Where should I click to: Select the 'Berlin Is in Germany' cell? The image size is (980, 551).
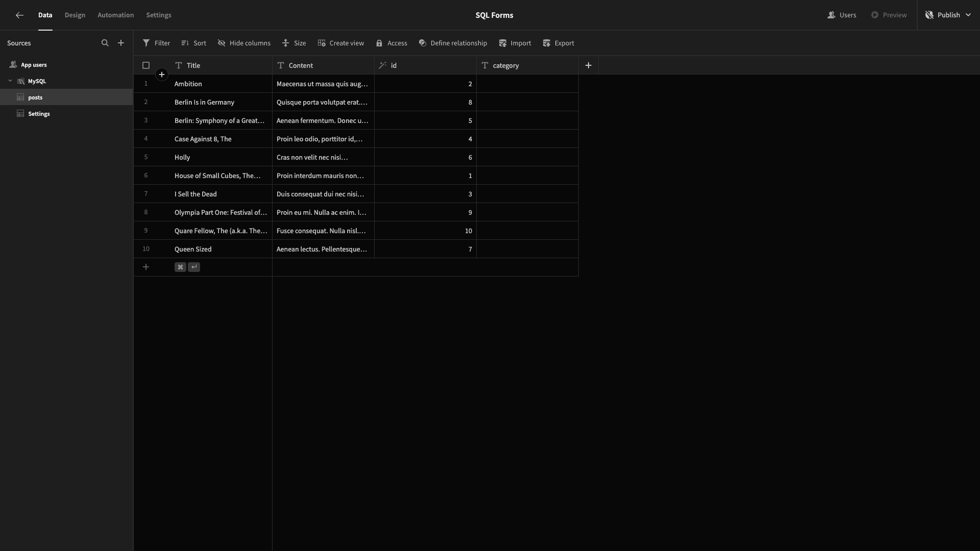[221, 102]
